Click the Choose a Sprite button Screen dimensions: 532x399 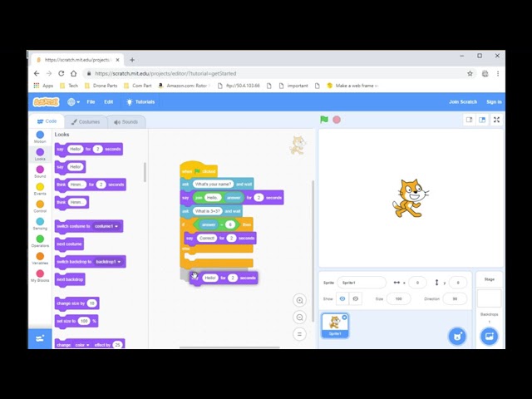(x=457, y=336)
